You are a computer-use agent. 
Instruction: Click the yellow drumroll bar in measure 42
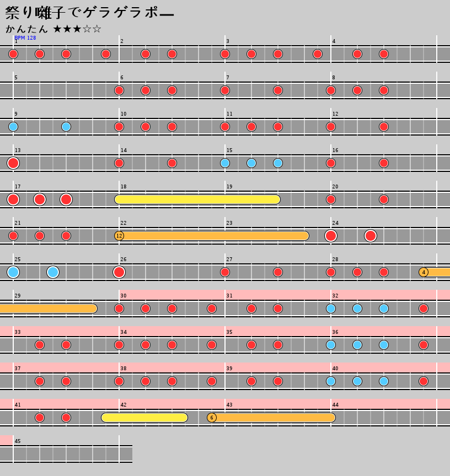click(144, 418)
